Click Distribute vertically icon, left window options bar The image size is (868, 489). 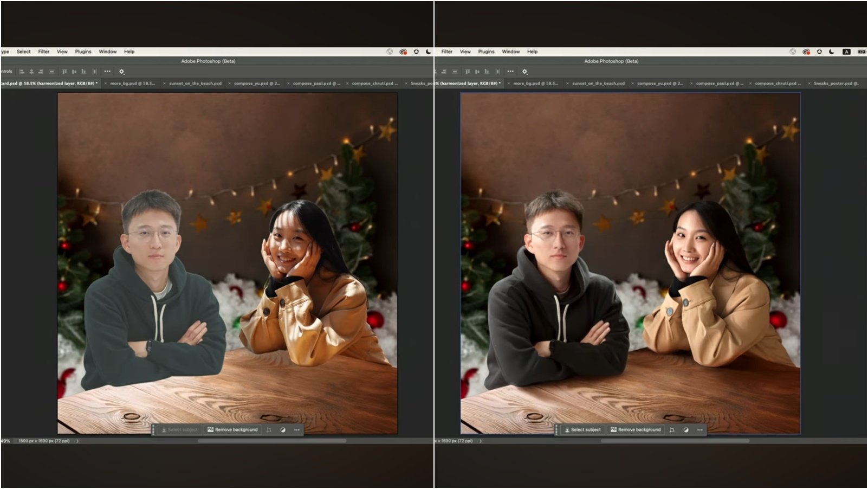click(x=51, y=71)
